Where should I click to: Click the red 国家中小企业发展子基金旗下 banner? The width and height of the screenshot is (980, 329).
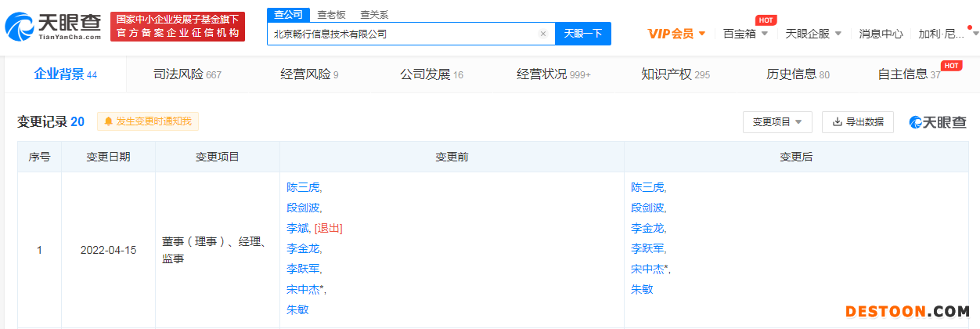[x=178, y=27]
